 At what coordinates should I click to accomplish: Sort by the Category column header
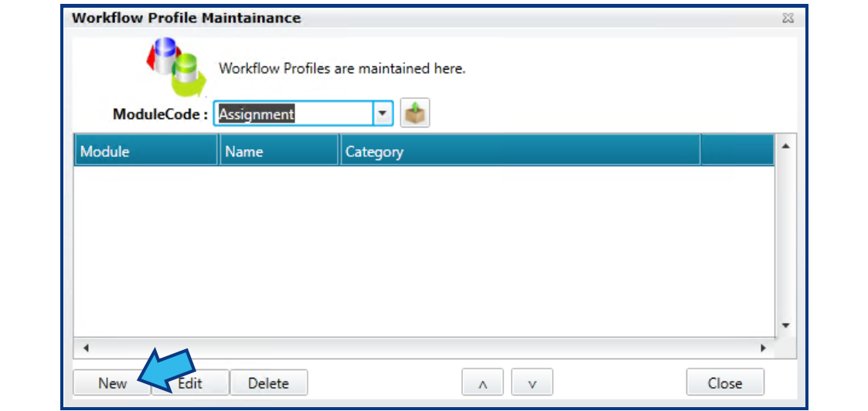click(520, 151)
